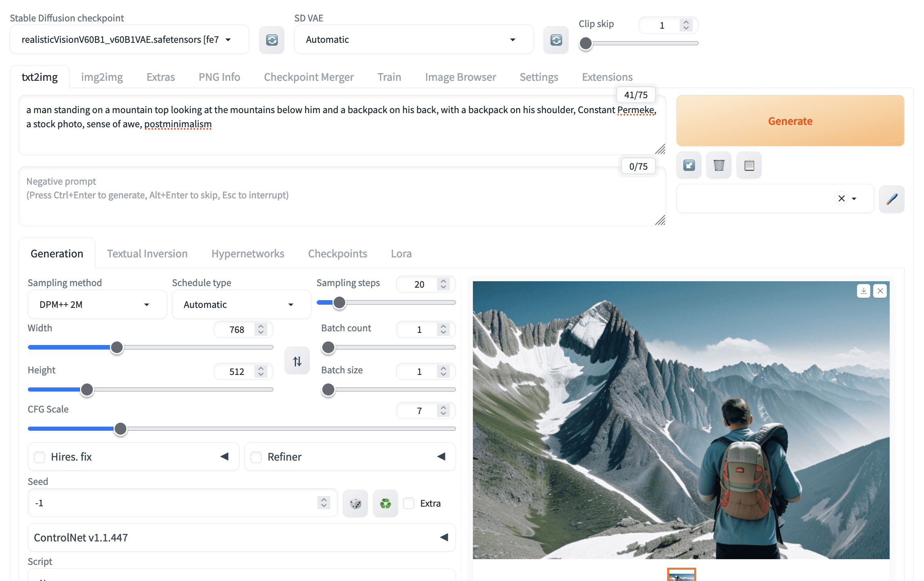Randomize seed with the dice icon
Screen dimensions: 924x581
pyautogui.click(x=355, y=503)
